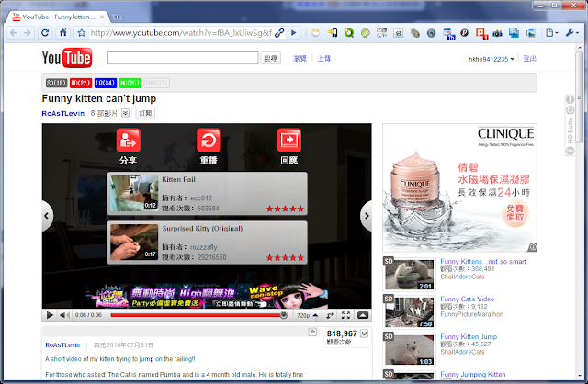
Task: Click the black P circle extension icon
Action: 464,33
